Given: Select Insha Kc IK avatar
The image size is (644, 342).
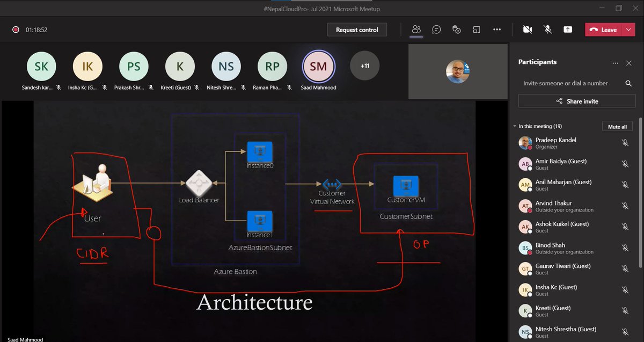Looking at the screenshot, I should tap(87, 66).
